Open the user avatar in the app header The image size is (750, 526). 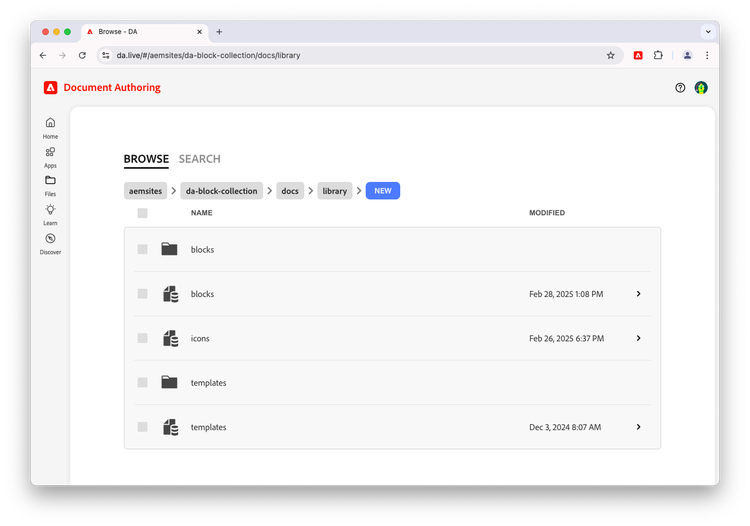(x=701, y=88)
